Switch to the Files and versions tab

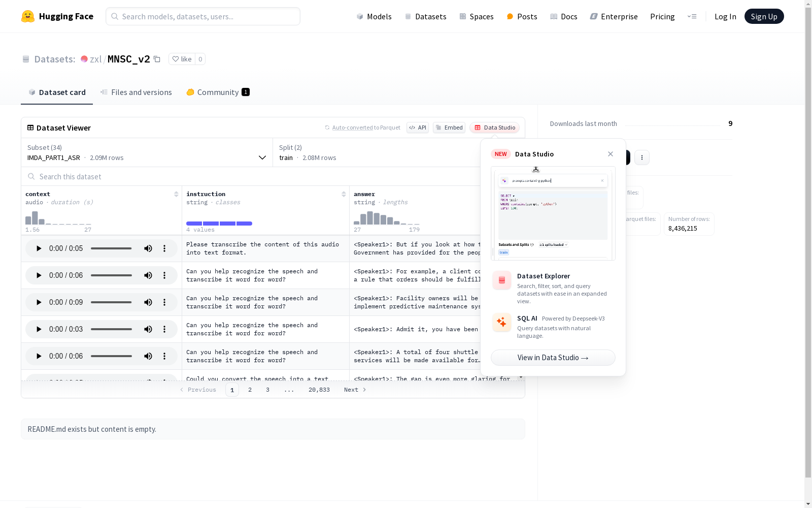click(x=136, y=92)
